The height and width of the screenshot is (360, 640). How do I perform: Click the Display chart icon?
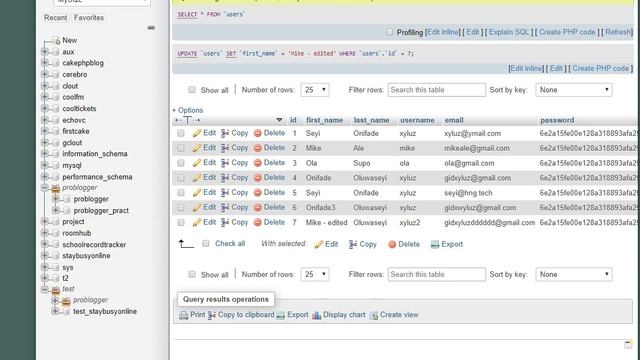317,315
